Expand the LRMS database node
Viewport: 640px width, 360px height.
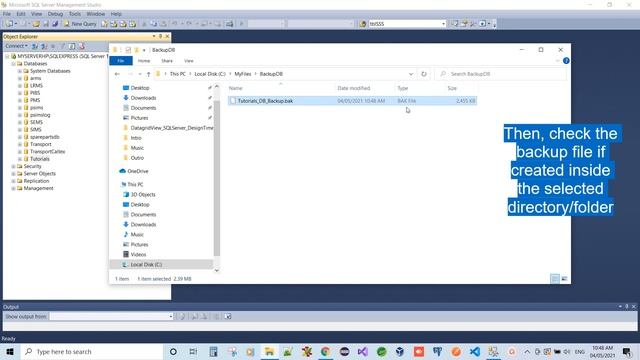pyautogui.click(x=20, y=86)
